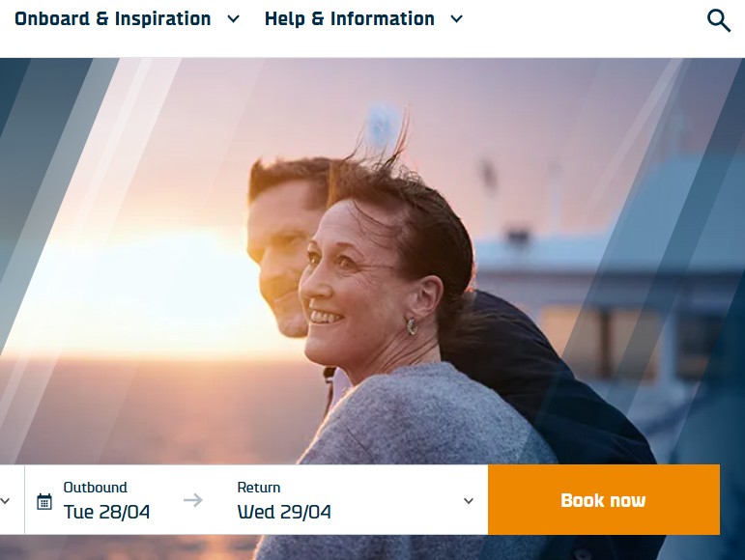
Task: Select the Outbound date Tue 28/04
Action: click(106, 512)
